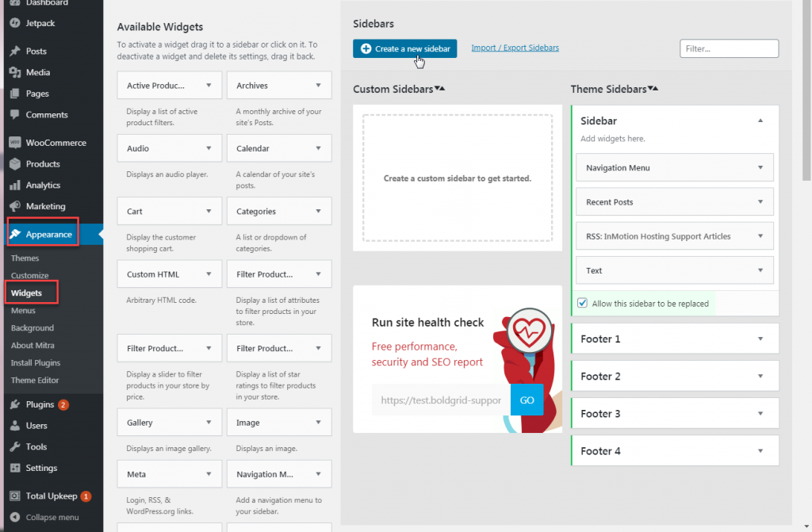Open the Import / Export Sidebars link

click(x=515, y=48)
